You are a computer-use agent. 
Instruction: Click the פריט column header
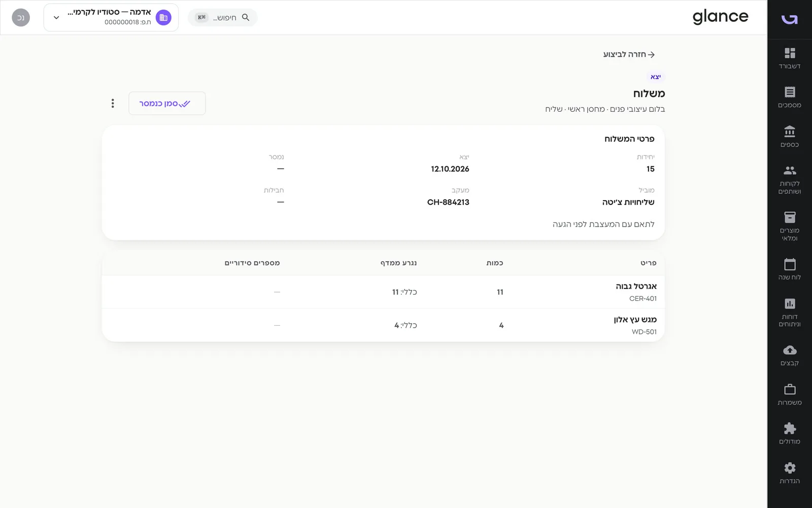pos(648,263)
